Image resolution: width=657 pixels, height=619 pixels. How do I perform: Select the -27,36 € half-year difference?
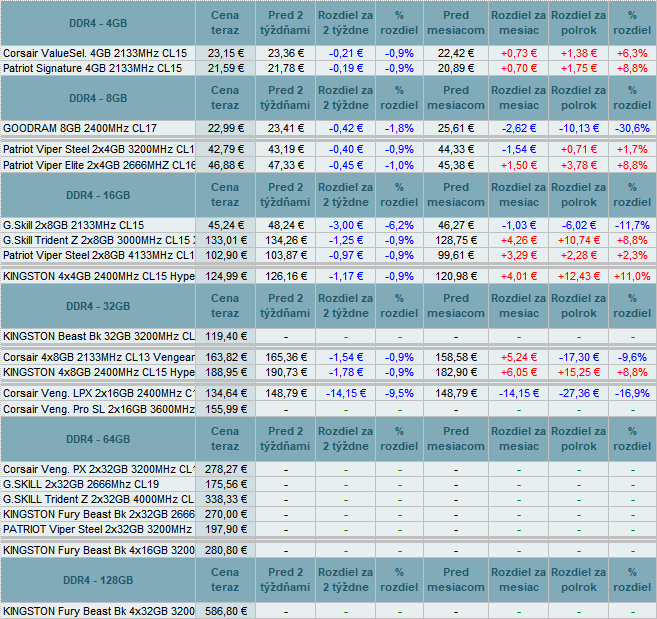pyautogui.click(x=579, y=393)
